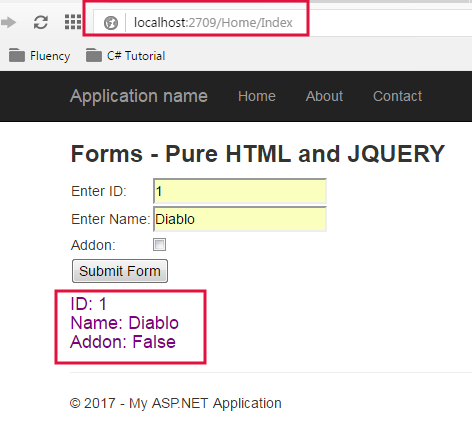Click the browser forward arrow
This screenshot has height=439, width=472.
coord(8,23)
